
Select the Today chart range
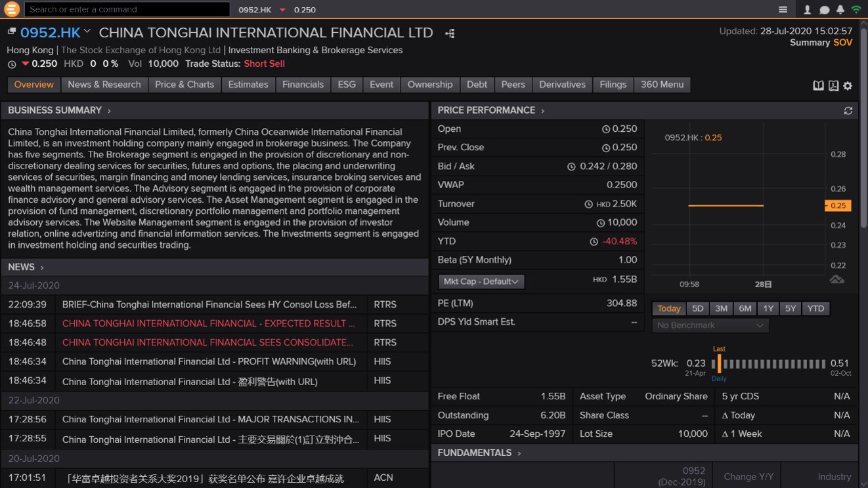(669, 308)
